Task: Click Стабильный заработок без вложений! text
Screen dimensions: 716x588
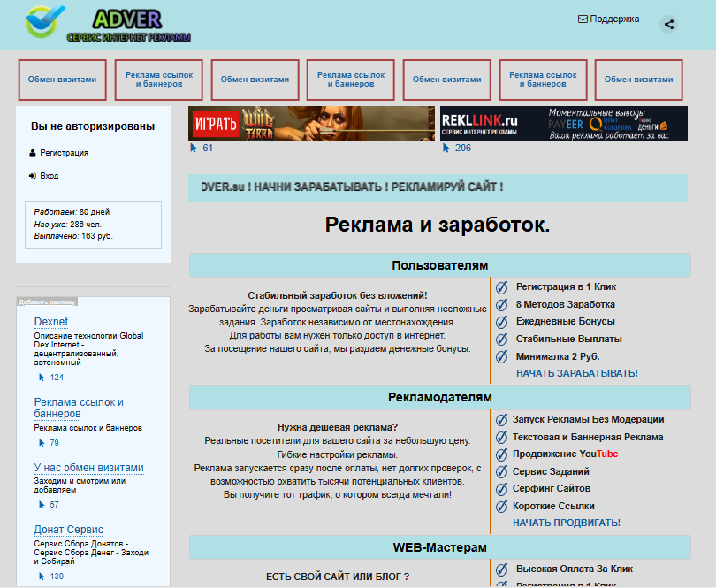Action: pos(338,295)
